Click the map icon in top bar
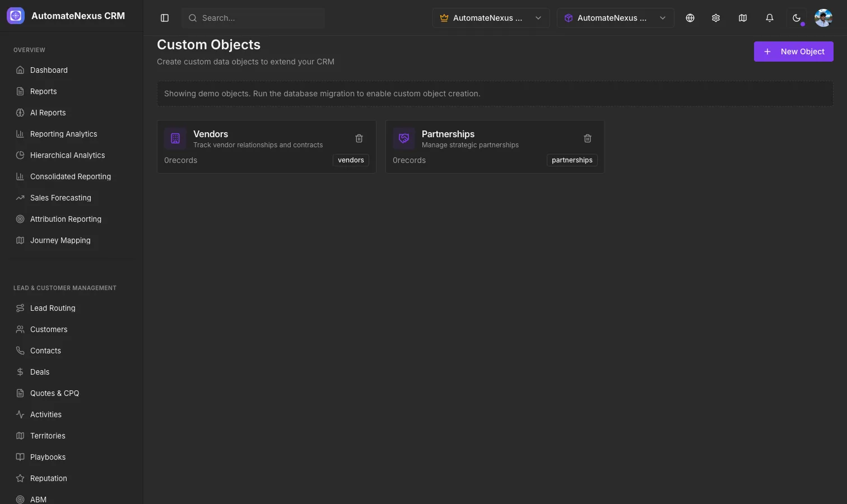Image resolution: width=847 pixels, height=504 pixels. (743, 18)
